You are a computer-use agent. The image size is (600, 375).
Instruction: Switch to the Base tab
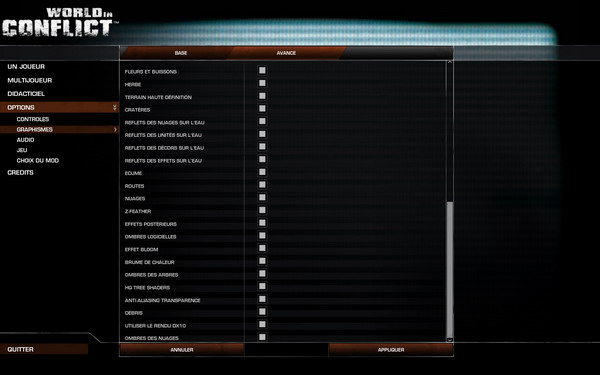point(181,53)
